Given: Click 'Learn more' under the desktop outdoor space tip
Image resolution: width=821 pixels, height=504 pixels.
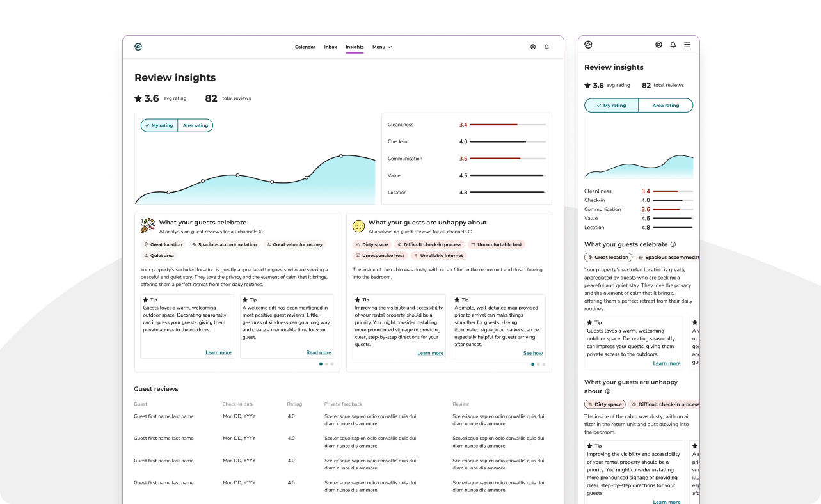Looking at the screenshot, I should [218, 352].
